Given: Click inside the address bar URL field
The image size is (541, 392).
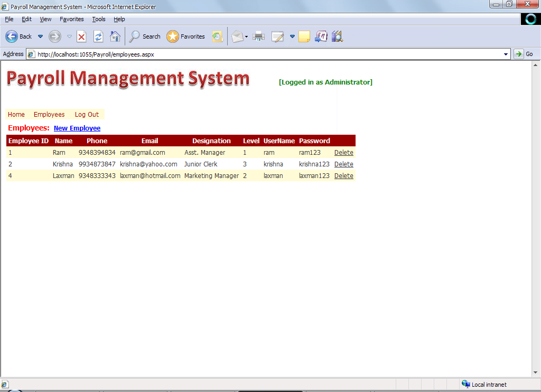Looking at the screenshot, I should pyautogui.click(x=264, y=54).
